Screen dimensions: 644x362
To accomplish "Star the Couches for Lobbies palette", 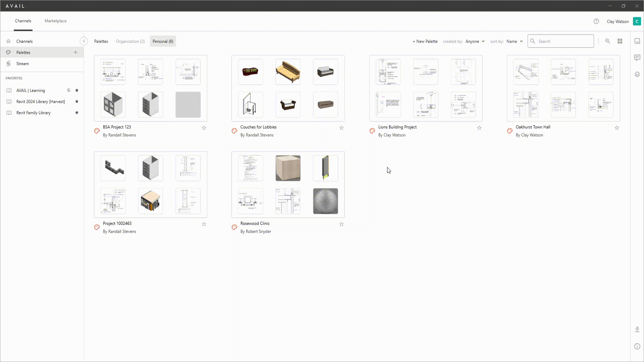I will [341, 128].
